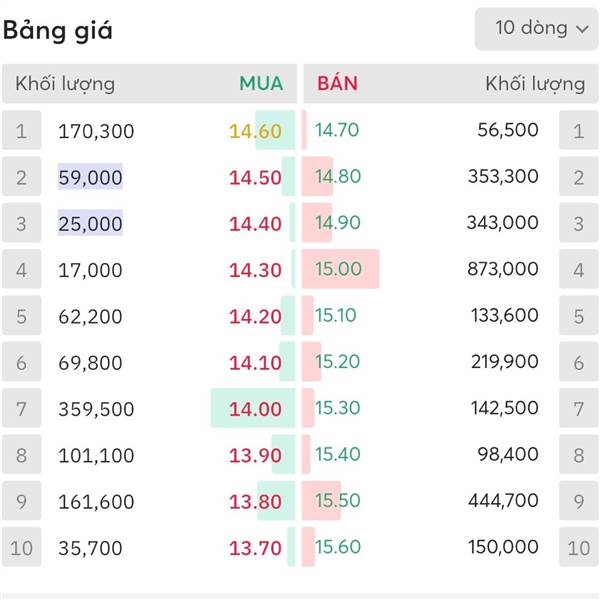Screen dimensions: 600x600
Task: Select highlighted buy volume 59,000
Action: [90, 177]
